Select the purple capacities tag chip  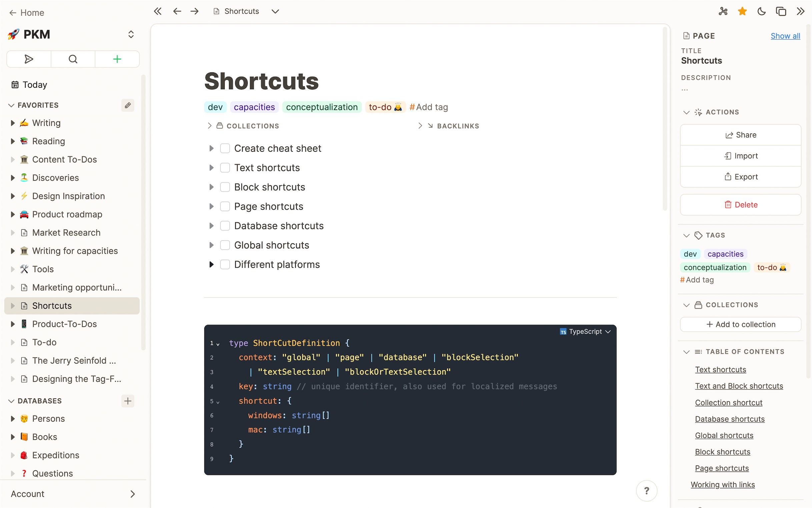click(254, 107)
